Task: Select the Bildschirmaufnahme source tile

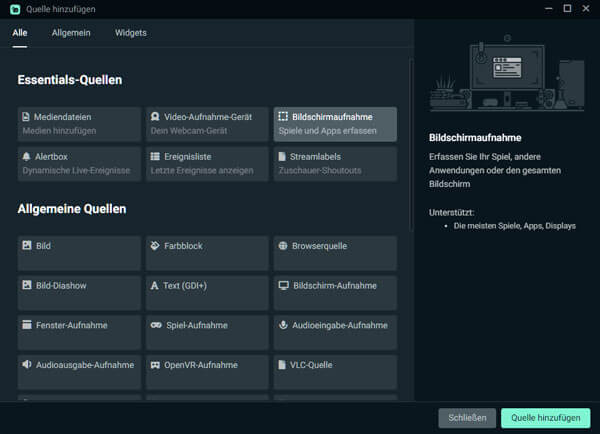Action: pos(335,124)
